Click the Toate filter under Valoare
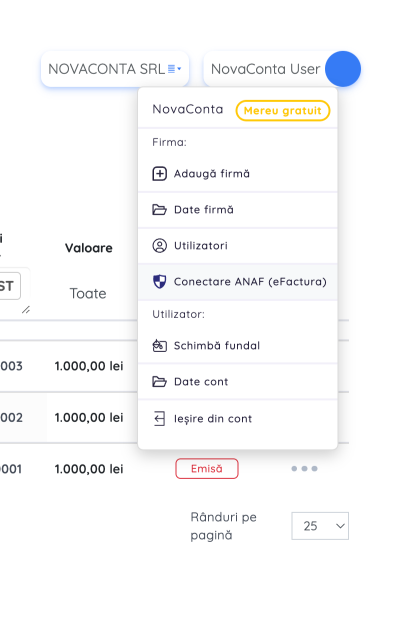This screenshot has width=412, height=631. [88, 293]
